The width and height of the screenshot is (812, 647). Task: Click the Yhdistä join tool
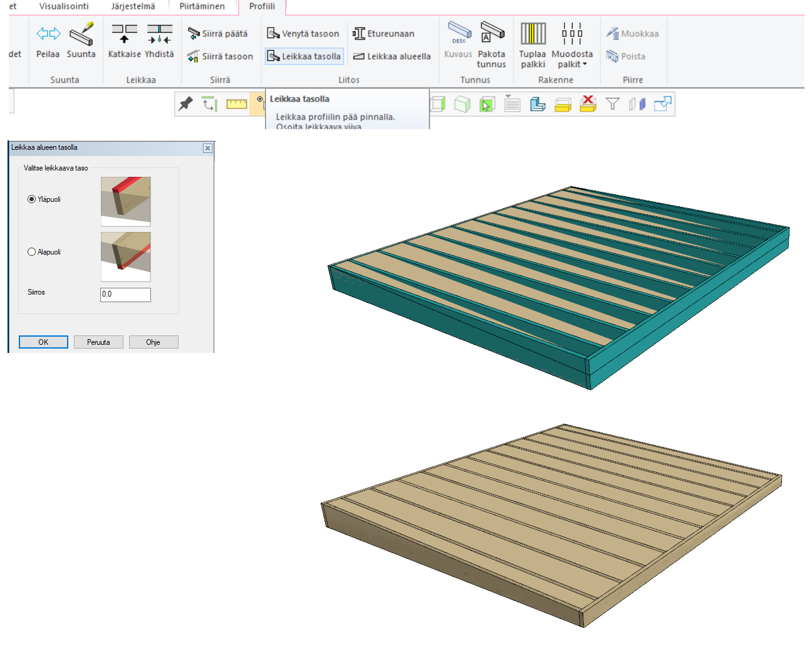[x=159, y=41]
